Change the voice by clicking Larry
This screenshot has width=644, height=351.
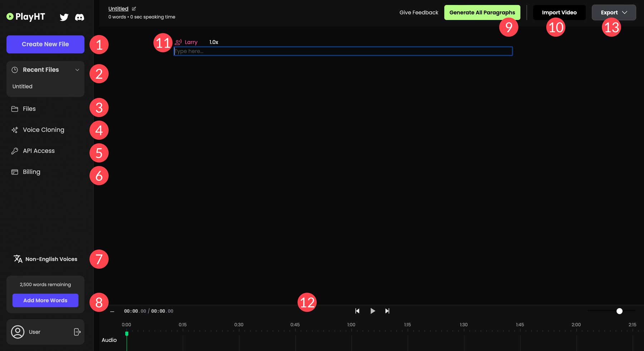191,42
